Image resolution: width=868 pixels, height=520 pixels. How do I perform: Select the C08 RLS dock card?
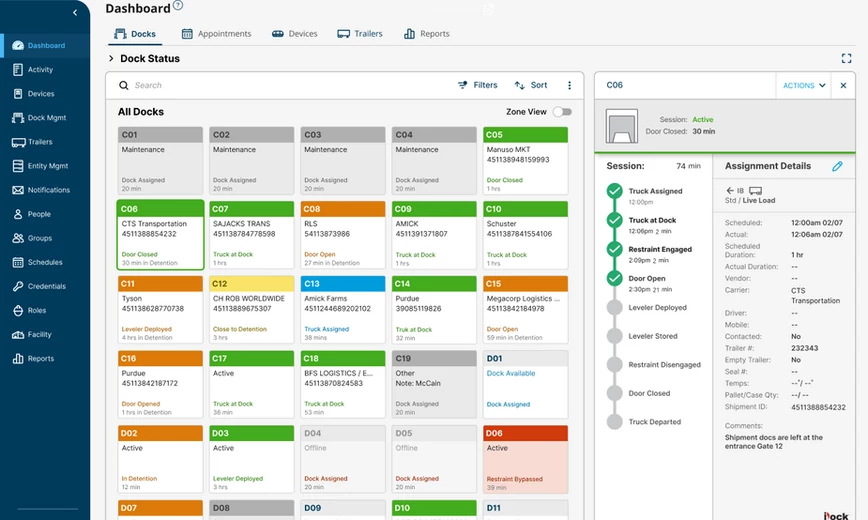point(343,235)
